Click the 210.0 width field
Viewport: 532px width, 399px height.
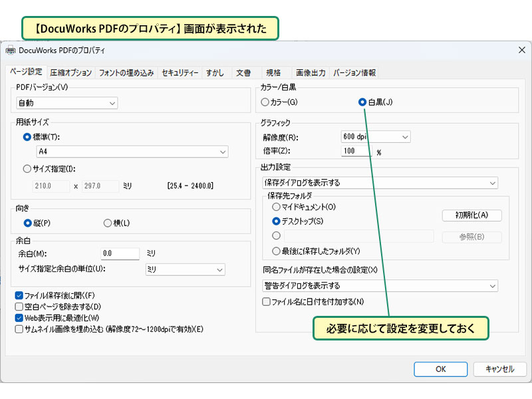[x=51, y=186]
